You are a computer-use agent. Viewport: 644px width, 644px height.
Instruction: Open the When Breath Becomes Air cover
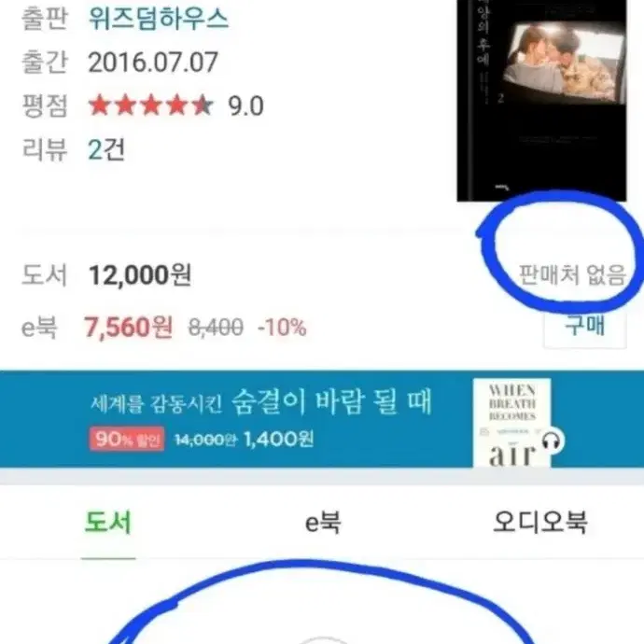tap(511, 423)
